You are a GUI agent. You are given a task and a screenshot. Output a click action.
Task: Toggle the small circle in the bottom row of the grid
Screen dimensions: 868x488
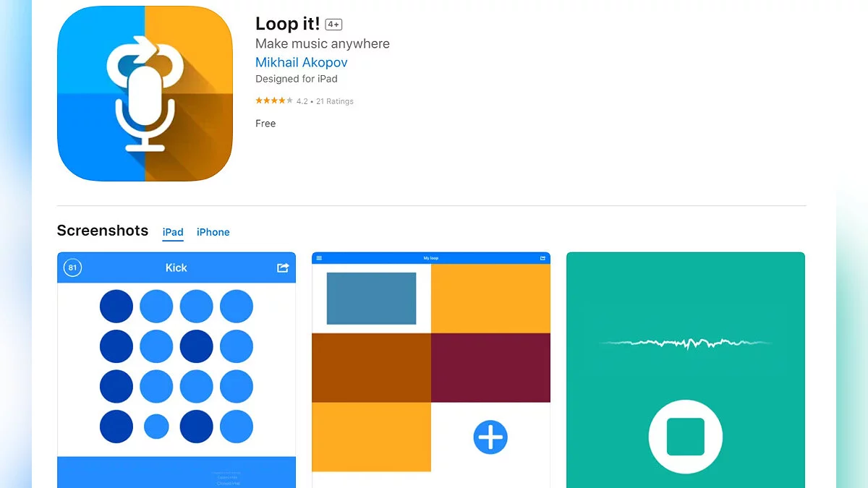click(x=156, y=427)
